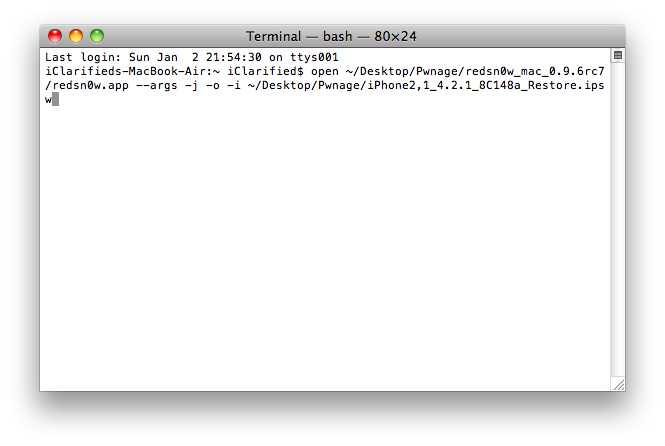Click the "redsn0w.app" text on second line
This screenshot has height=446, width=665.
click(x=89, y=86)
